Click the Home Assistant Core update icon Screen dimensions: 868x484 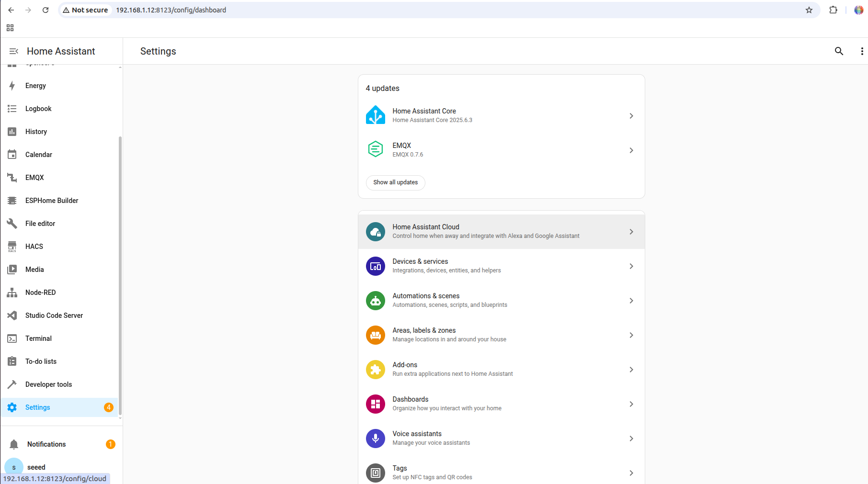(x=376, y=115)
